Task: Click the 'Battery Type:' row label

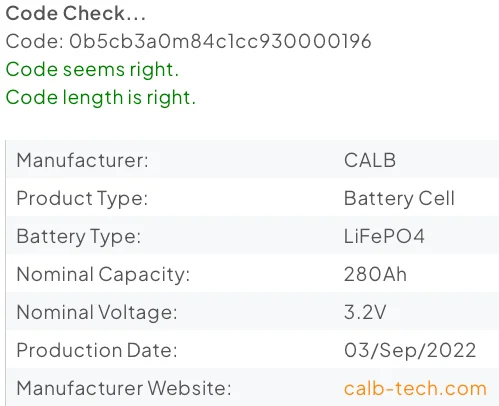Action: pos(79,237)
